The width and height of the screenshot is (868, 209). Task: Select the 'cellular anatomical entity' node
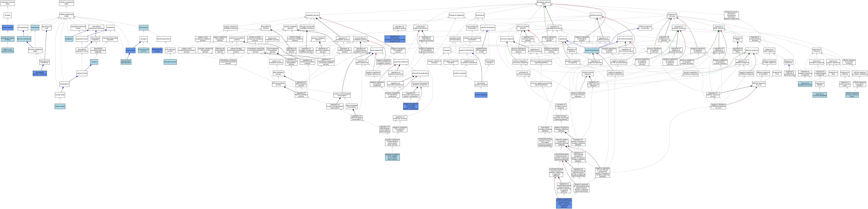pos(66,15)
